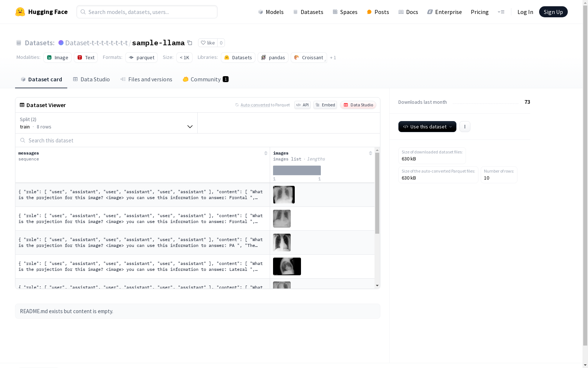588x368 pixels.
Task: Click the dataset viewer vertical scrollbar thumb
Action: point(377,193)
